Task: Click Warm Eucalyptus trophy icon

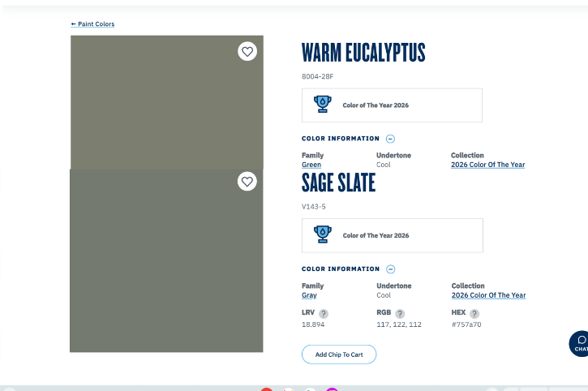Action: tap(323, 105)
